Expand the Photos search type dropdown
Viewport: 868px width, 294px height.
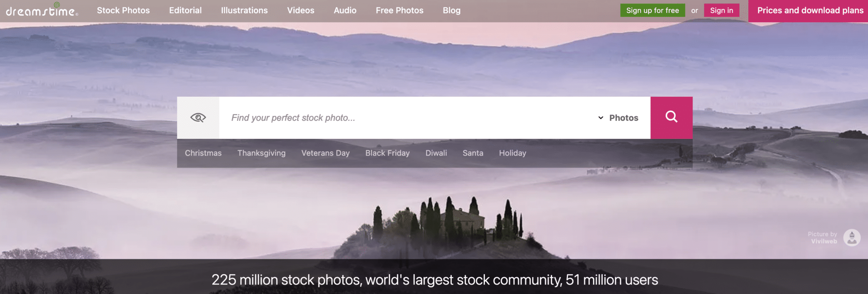pos(618,118)
